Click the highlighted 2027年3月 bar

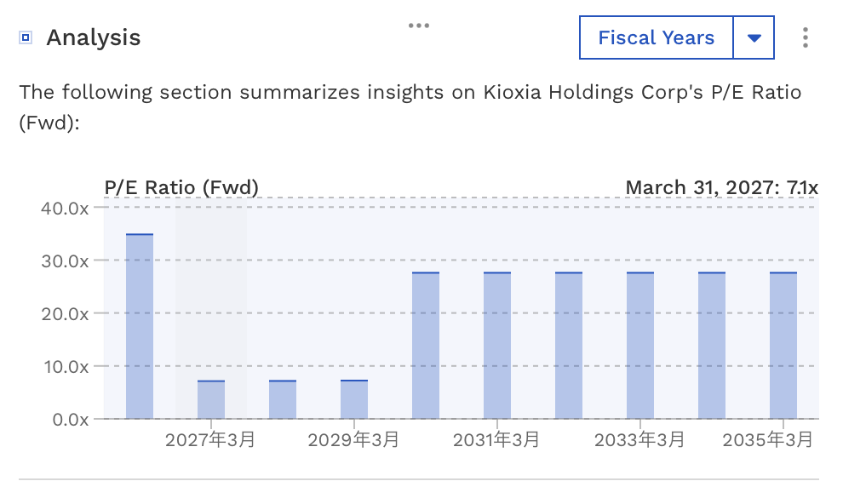click(x=211, y=399)
